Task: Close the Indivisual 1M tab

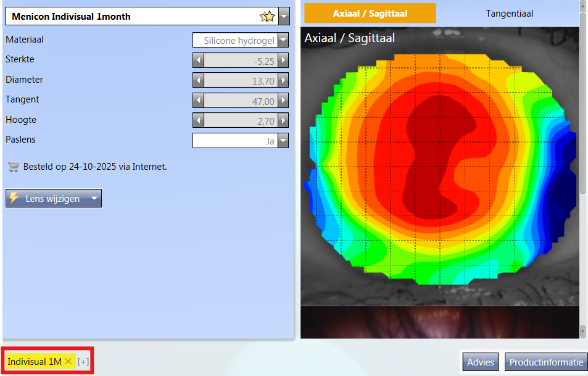Action: click(68, 361)
